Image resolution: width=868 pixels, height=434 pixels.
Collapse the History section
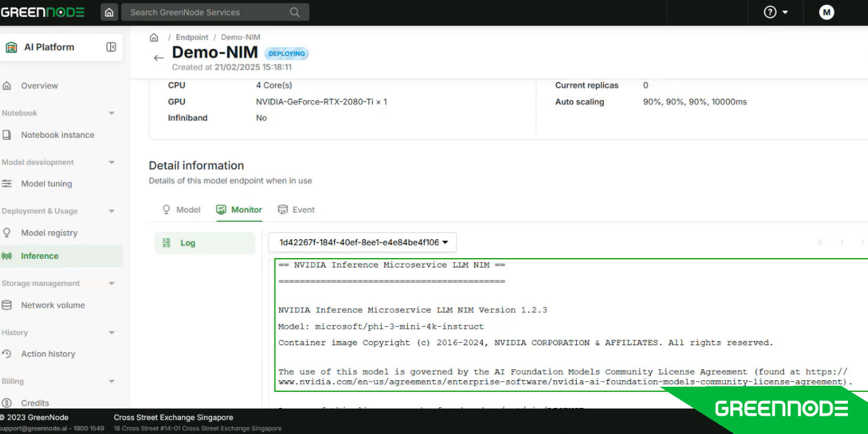point(112,333)
